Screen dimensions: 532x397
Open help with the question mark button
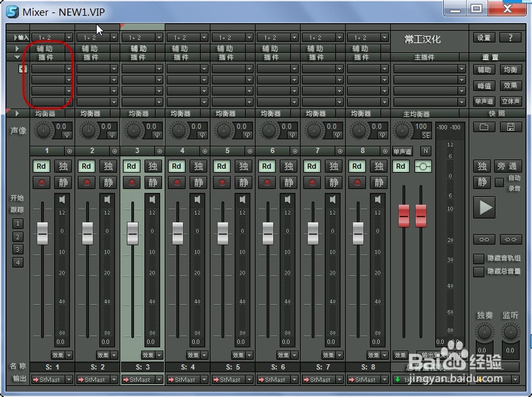click(x=510, y=38)
